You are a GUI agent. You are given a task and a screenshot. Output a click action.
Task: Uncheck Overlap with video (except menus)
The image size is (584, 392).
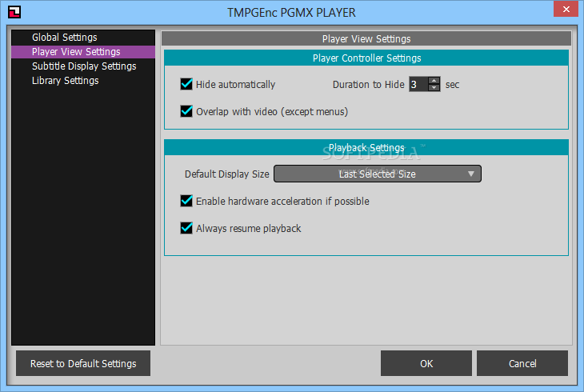pyautogui.click(x=186, y=111)
